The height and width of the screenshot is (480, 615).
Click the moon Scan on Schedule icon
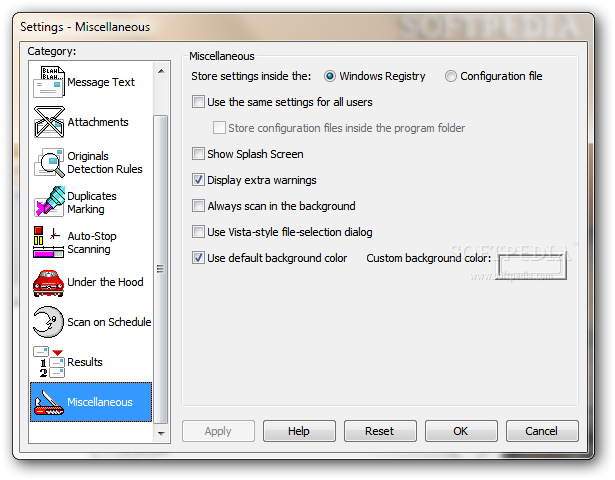[x=48, y=322]
